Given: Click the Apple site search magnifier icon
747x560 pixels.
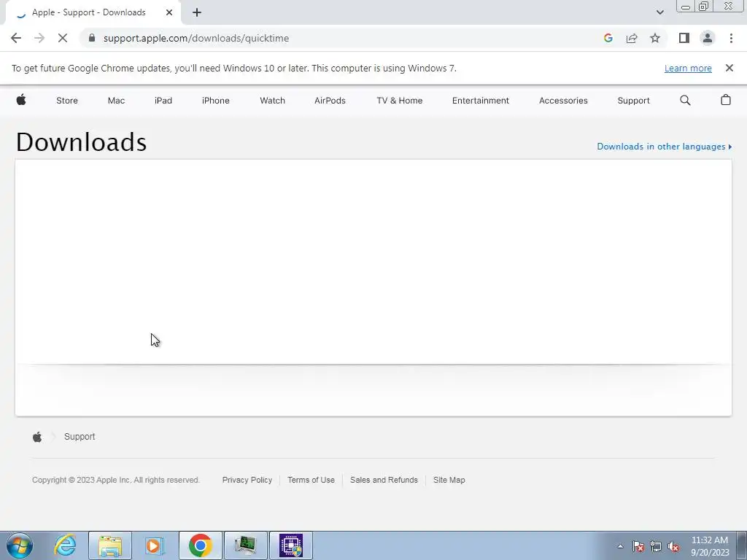Looking at the screenshot, I should (685, 100).
